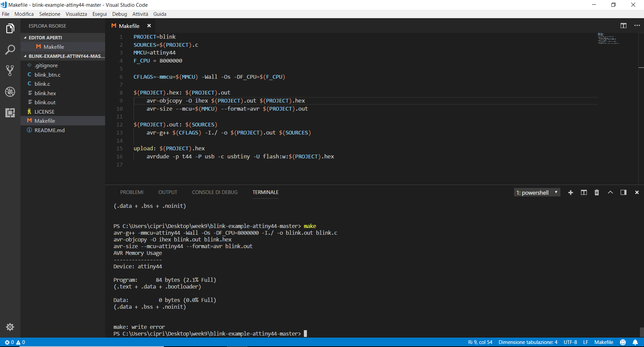The width and height of the screenshot is (644, 347).
Task: Open the Modifica menu
Action: 24,14
